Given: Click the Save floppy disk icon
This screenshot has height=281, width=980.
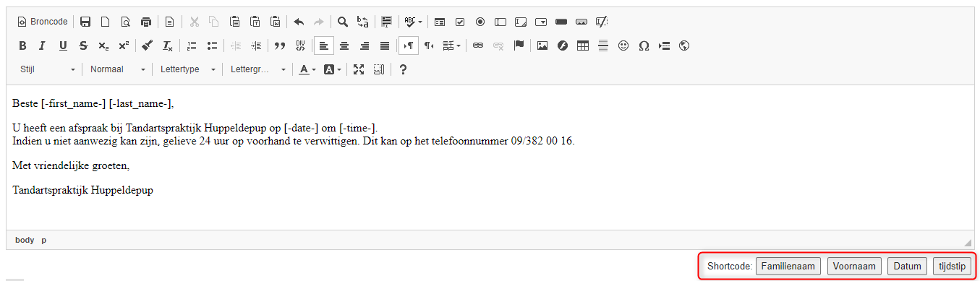Looking at the screenshot, I should click(85, 22).
